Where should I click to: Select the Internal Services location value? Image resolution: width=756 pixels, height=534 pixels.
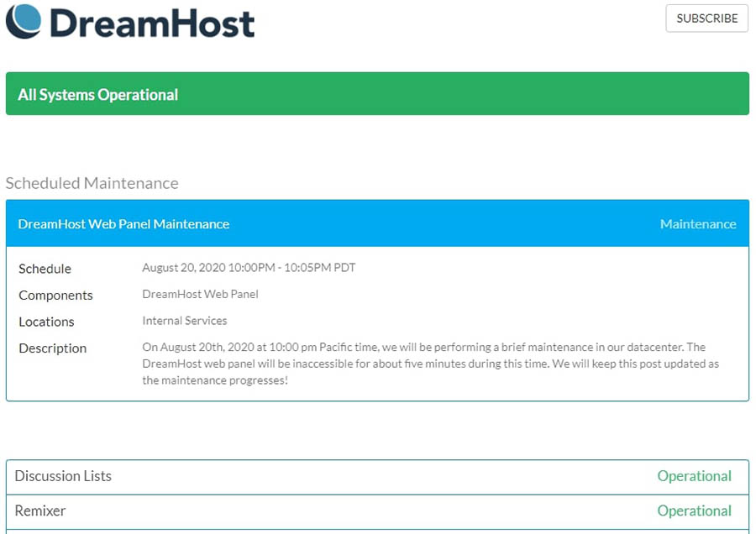(x=185, y=321)
